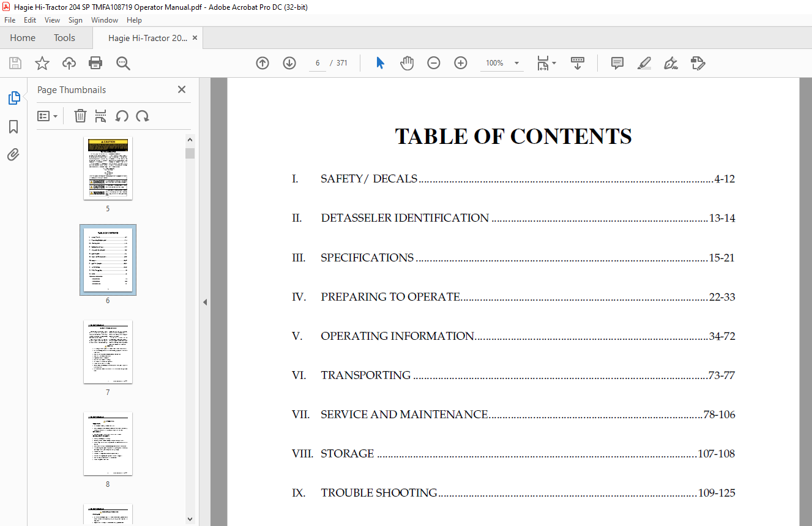
Task: Close the Hagie Hi-Tractor document tab
Action: click(195, 38)
